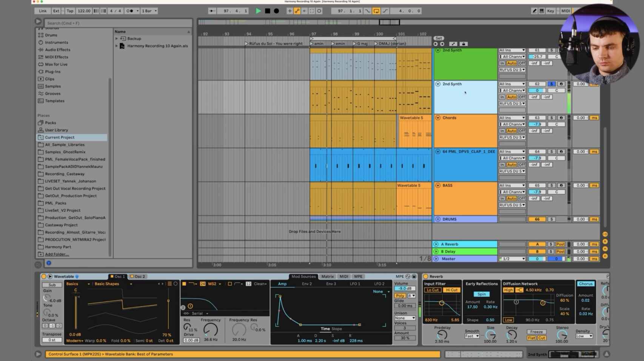This screenshot has height=361, width=644.
Task: Select the LFO 1 tab
Action: coord(355,284)
